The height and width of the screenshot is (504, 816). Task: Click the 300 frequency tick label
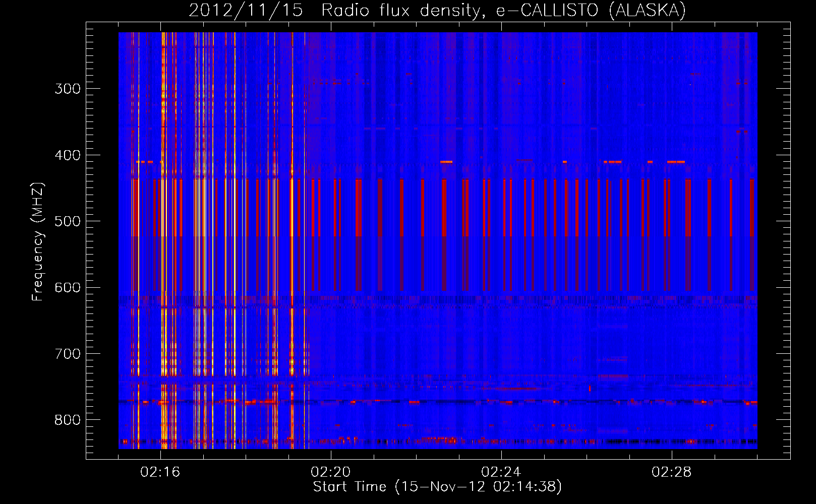tap(68, 89)
